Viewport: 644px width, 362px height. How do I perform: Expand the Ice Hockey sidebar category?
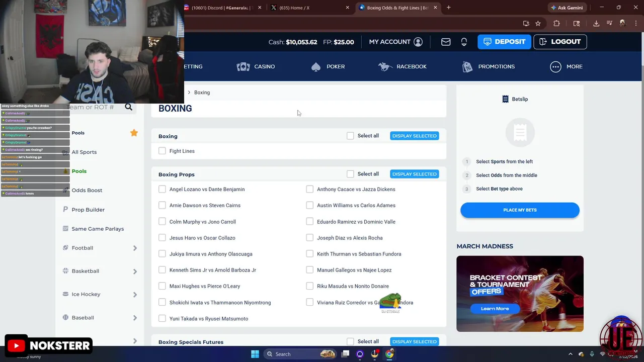[135, 295]
